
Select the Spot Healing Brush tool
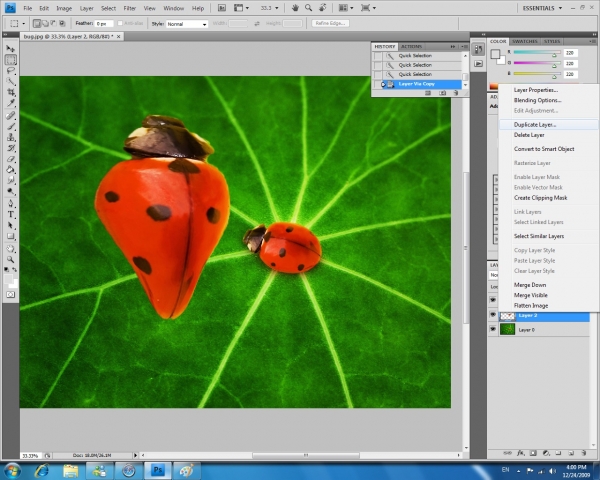click(x=11, y=115)
